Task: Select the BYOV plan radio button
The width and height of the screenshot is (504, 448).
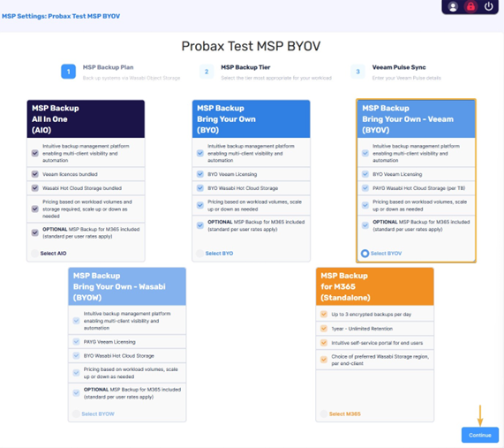Action: click(365, 254)
